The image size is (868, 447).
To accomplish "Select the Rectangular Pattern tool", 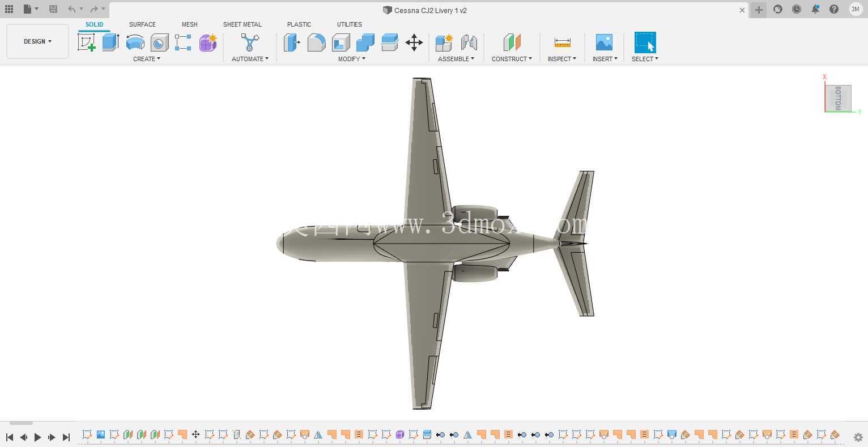I will 183,42.
